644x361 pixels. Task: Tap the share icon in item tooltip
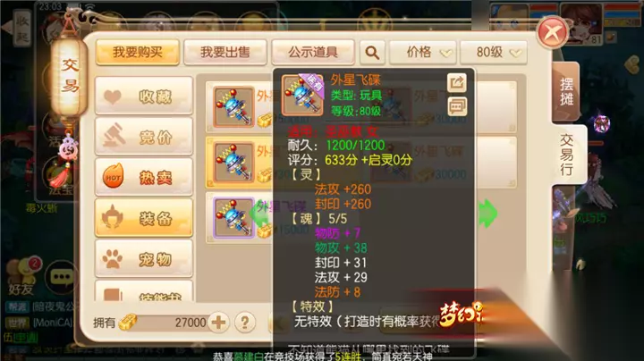[x=457, y=83]
